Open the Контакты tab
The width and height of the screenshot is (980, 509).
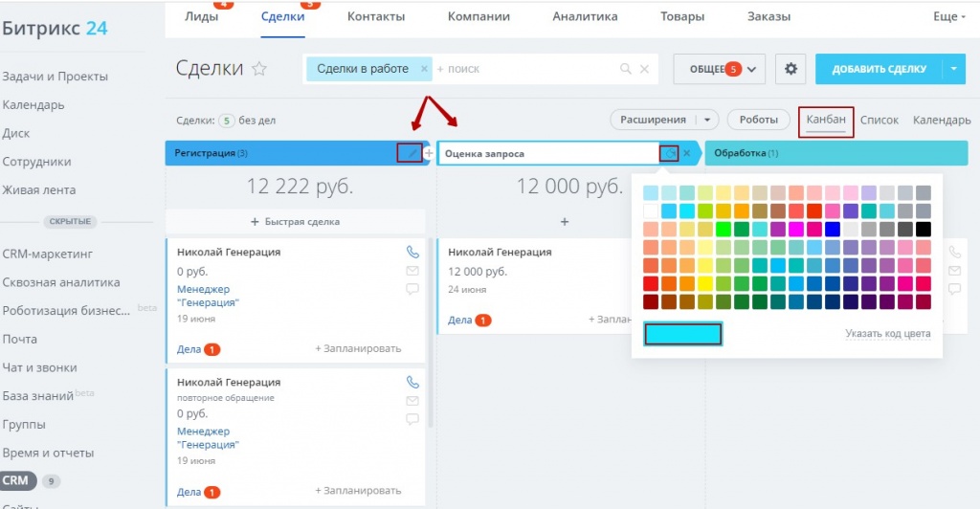point(375,17)
